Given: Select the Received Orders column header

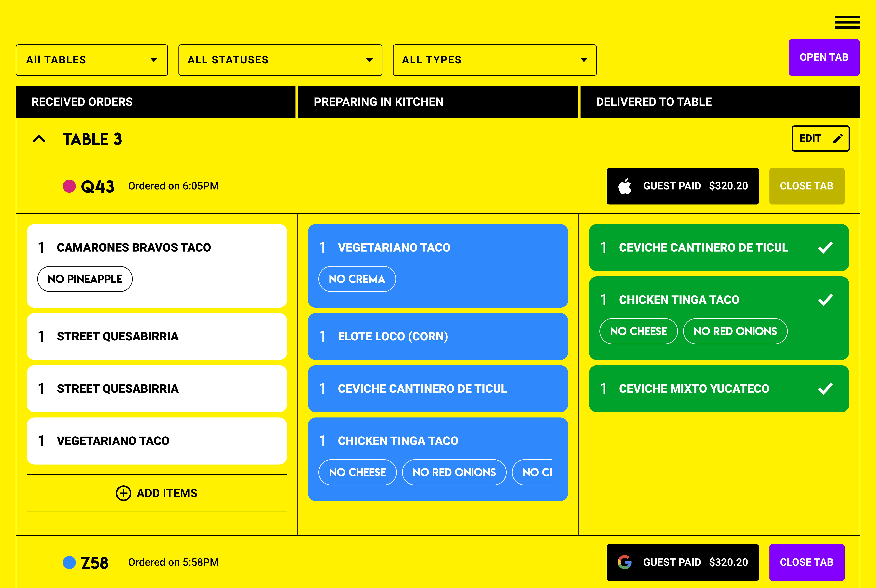Looking at the screenshot, I should coord(156,102).
